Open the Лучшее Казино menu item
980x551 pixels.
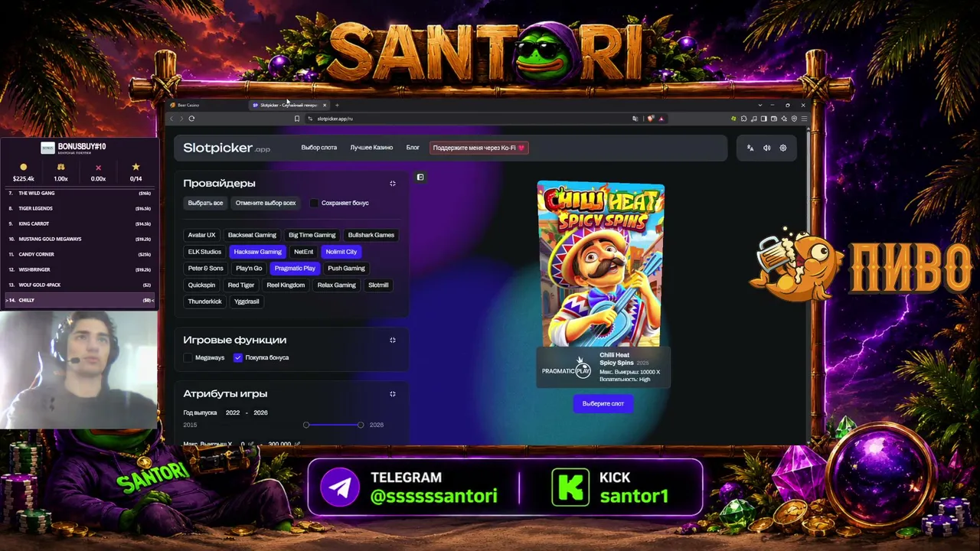pos(371,148)
